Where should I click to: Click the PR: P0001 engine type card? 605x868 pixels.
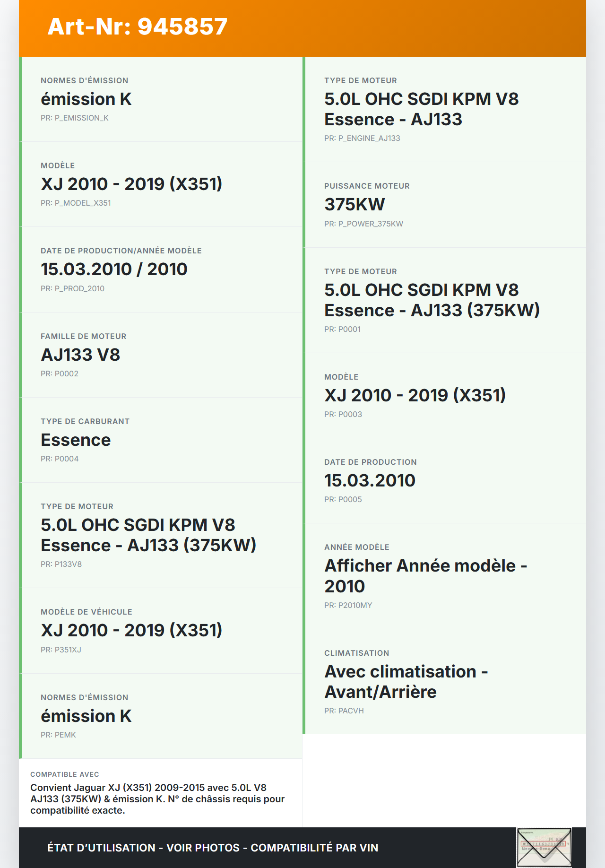click(x=444, y=300)
